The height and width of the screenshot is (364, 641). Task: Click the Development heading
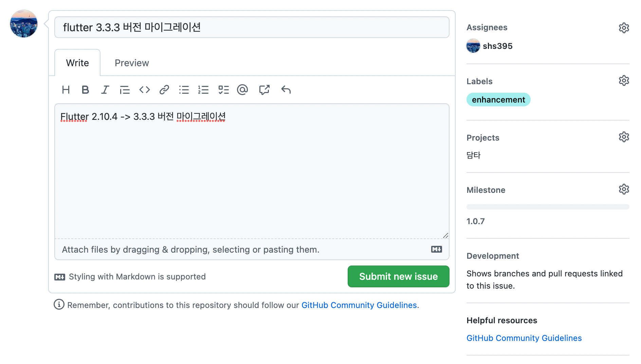pos(493,256)
